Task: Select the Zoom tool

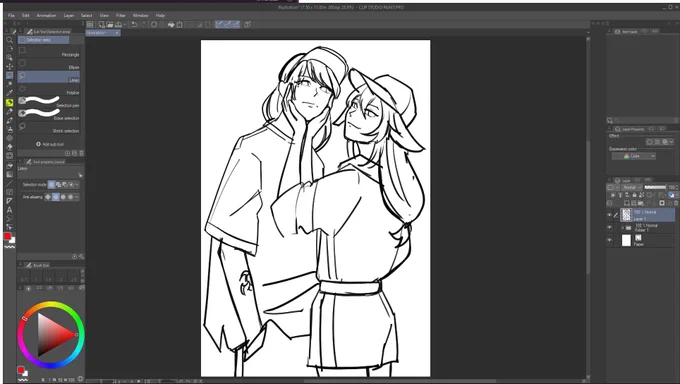Action: coord(10,40)
